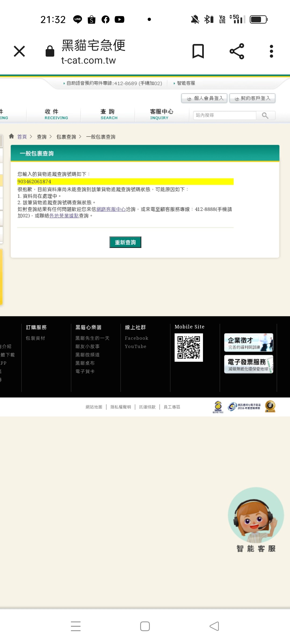Click 黑貓先生的一天 footer link
This screenshot has height=644, width=290.
tap(92, 338)
